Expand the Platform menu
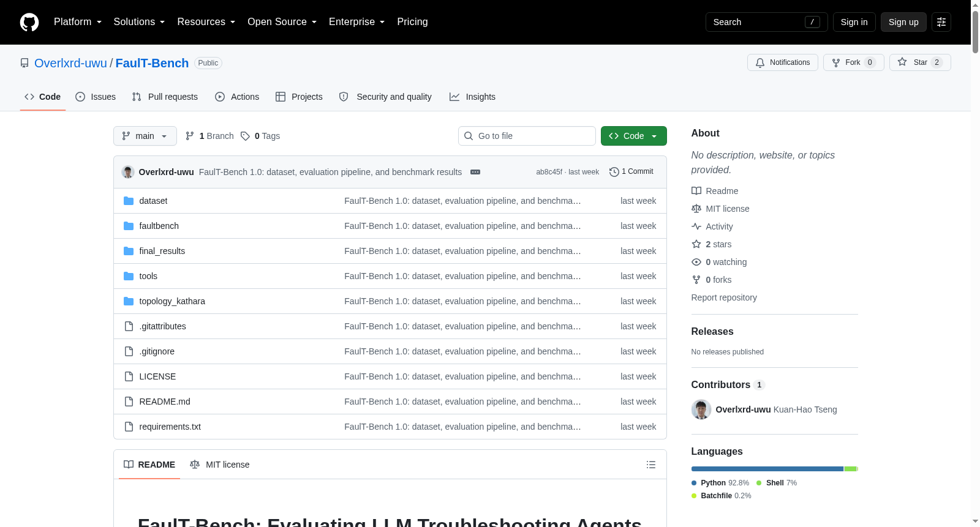980x527 pixels. [x=78, y=22]
